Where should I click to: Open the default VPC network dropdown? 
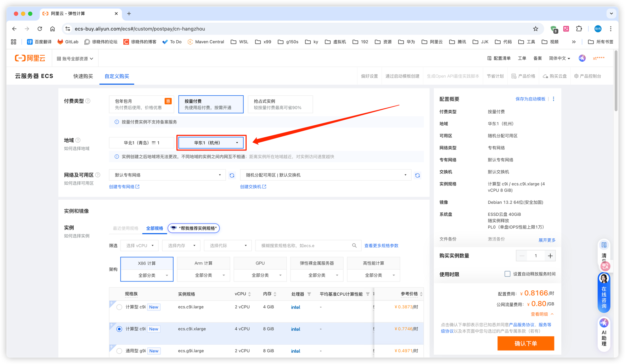point(167,175)
